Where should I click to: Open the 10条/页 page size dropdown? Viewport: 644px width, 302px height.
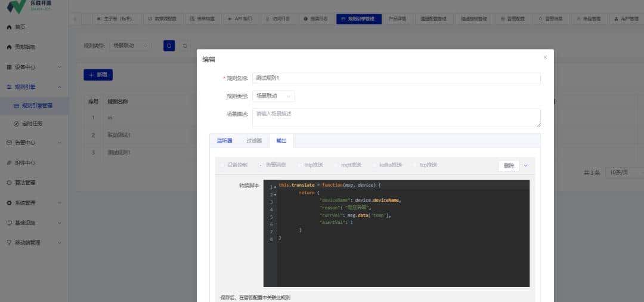(625, 172)
